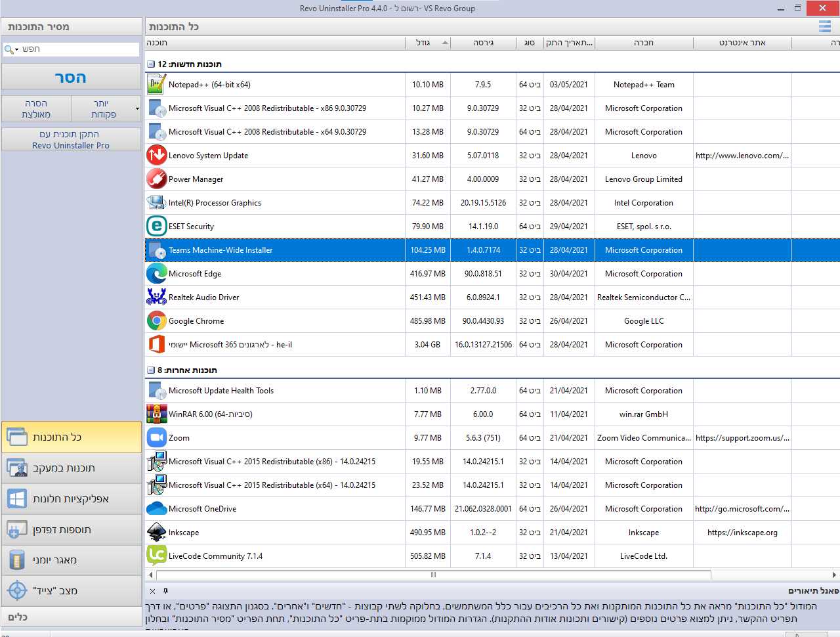Image resolution: width=840 pixels, height=637 pixels.
Task: Pin the description panel
Action: [x=165, y=591]
